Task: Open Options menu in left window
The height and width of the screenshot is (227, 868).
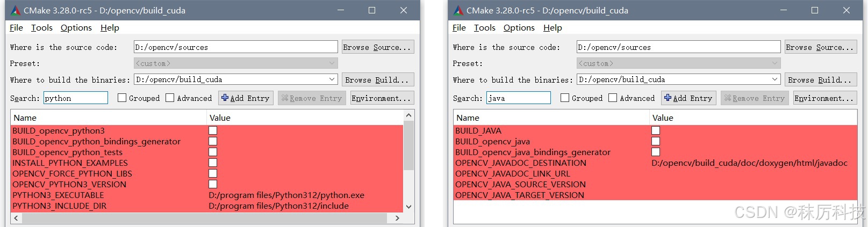Action: [76, 27]
